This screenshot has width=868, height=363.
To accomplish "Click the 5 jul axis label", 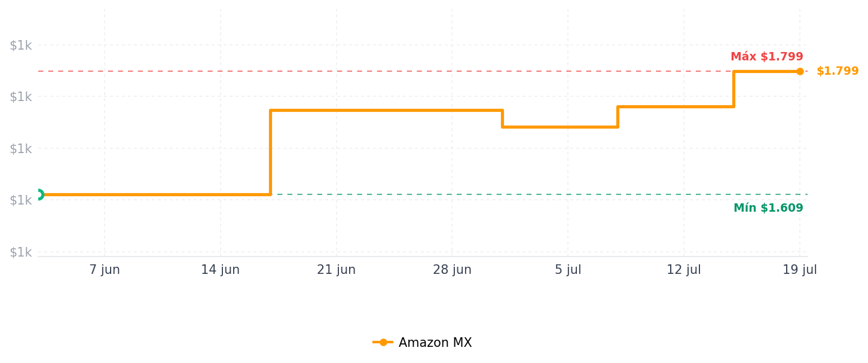I will pyautogui.click(x=568, y=270).
